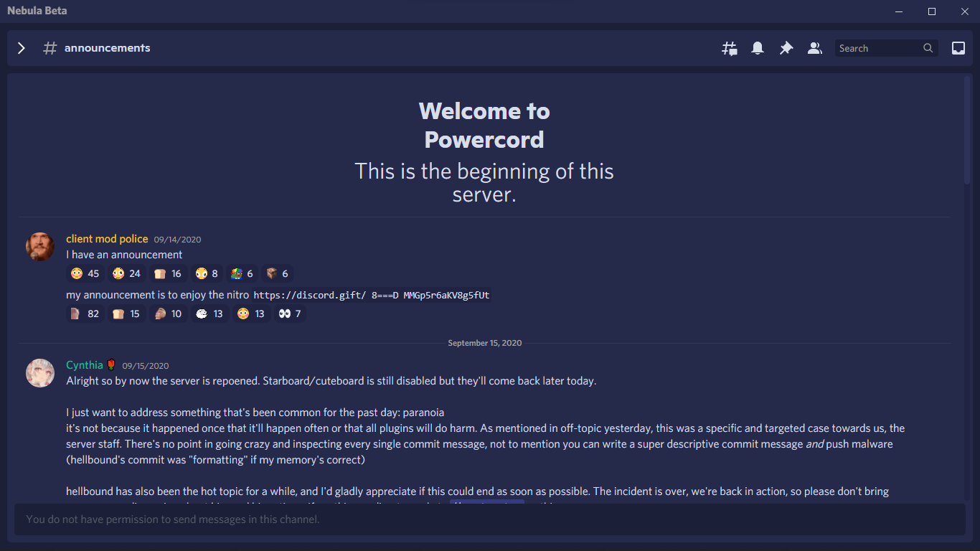Maximize the Nebula Beta window

coord(932,11)
